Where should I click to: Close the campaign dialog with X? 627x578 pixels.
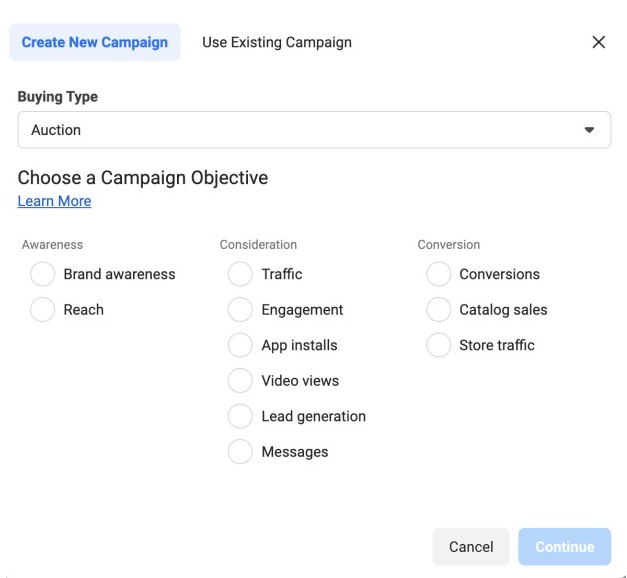click(599, 42)
